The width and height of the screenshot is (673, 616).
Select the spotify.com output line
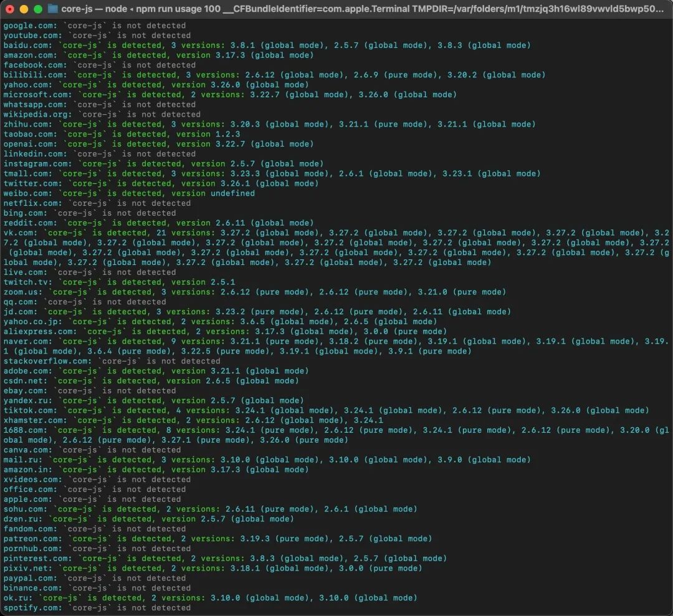point(97,609)
